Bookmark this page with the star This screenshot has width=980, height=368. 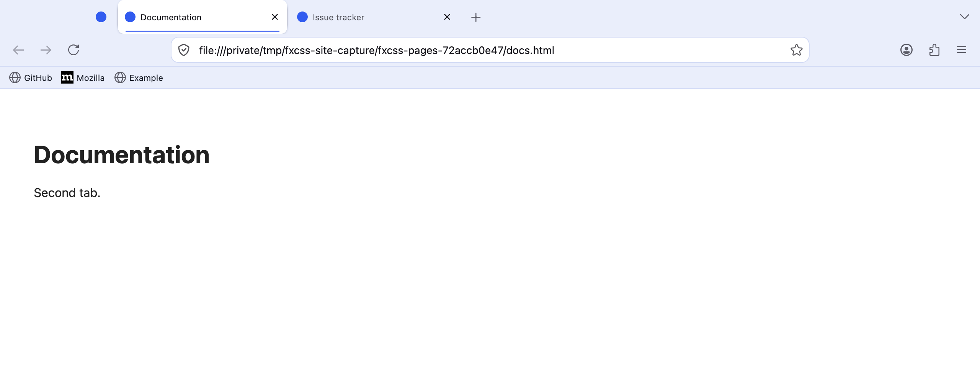coord(796,50)
